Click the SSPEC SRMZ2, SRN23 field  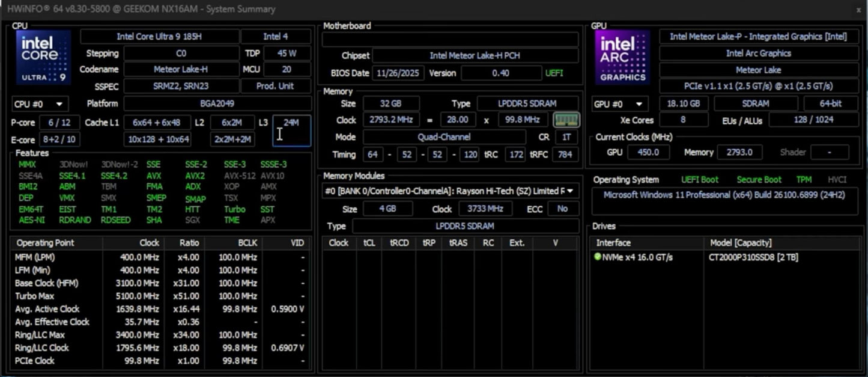point(181,86)
